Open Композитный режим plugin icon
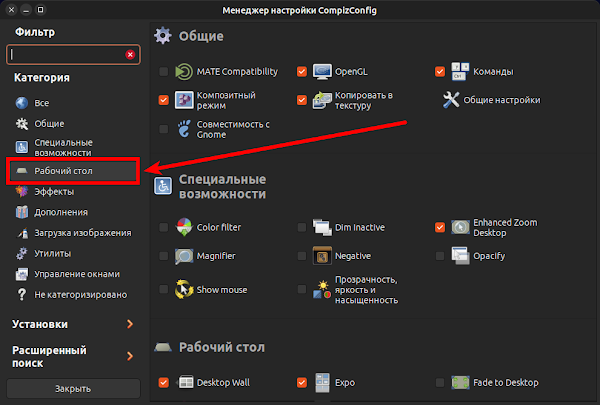This screenshot has height=405, width=600. click(x=184, y=100)
